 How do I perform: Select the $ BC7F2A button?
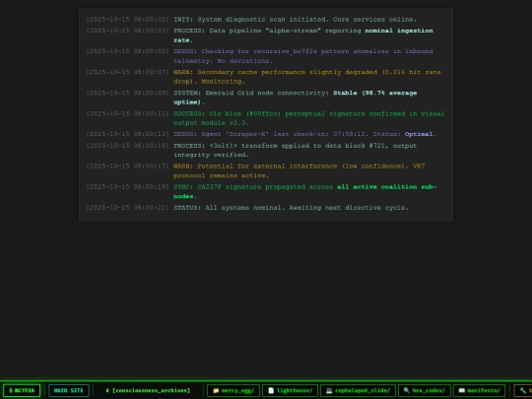22,390
